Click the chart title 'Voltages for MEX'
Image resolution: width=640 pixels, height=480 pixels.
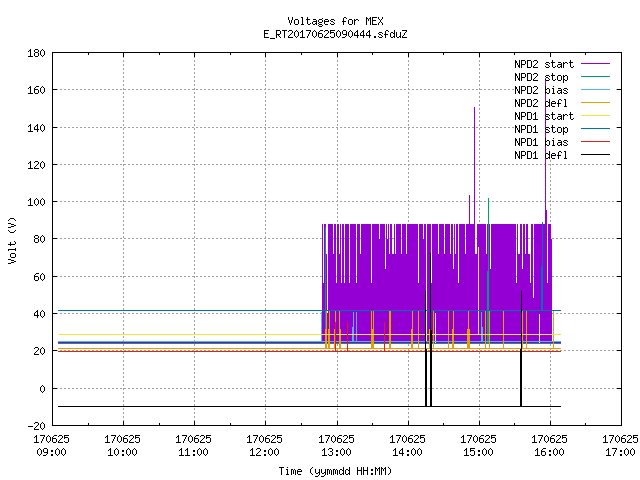click(336, 21)
